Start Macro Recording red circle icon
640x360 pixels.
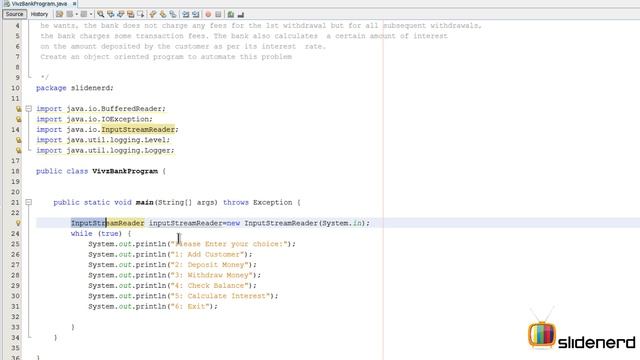click(208, 14)
